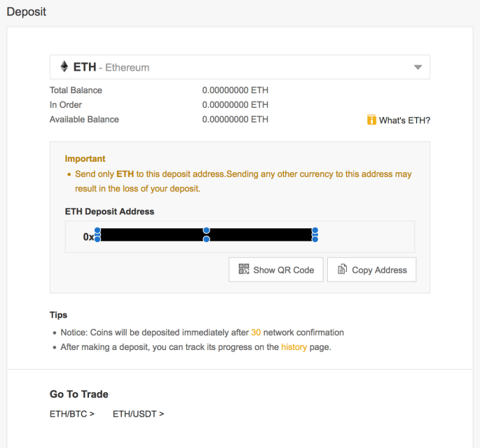Screen dimensions: 480x448
Task: Open the What's ETH? help link
Action: (x=404, y=120)
